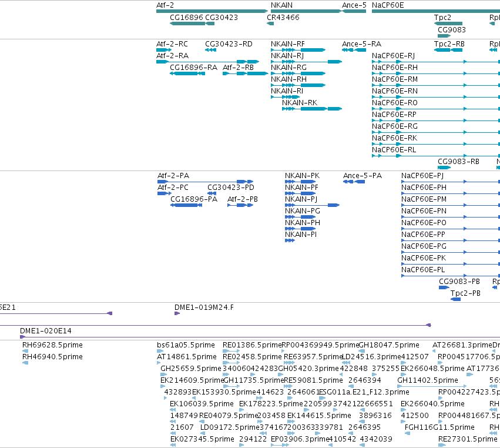Click the Atf-2 gene label
500x448 pixels.
(x=165, y=5)
